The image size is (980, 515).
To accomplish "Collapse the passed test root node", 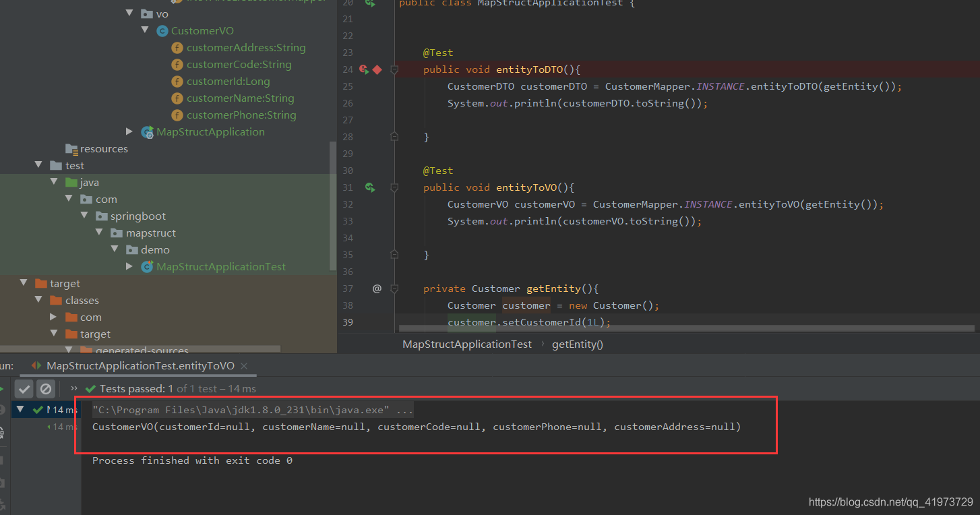I will tap(20, 409).
